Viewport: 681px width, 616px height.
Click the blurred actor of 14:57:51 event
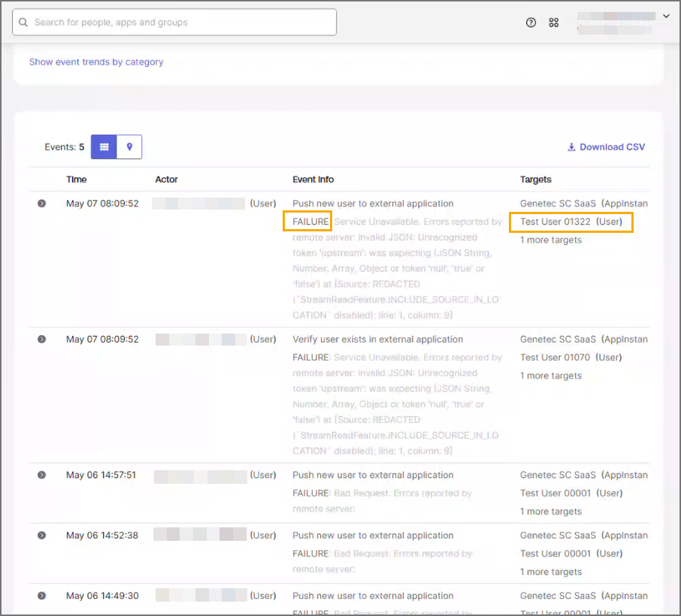coord(201,477)
